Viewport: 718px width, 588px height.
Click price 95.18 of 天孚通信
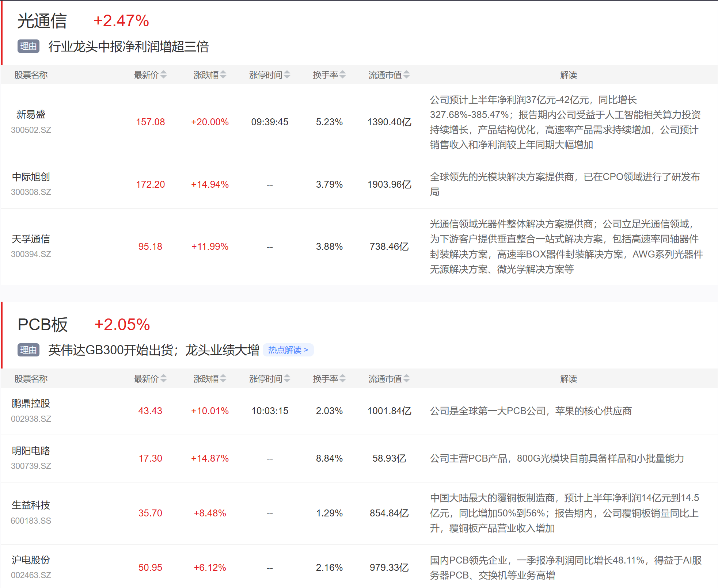150,247
